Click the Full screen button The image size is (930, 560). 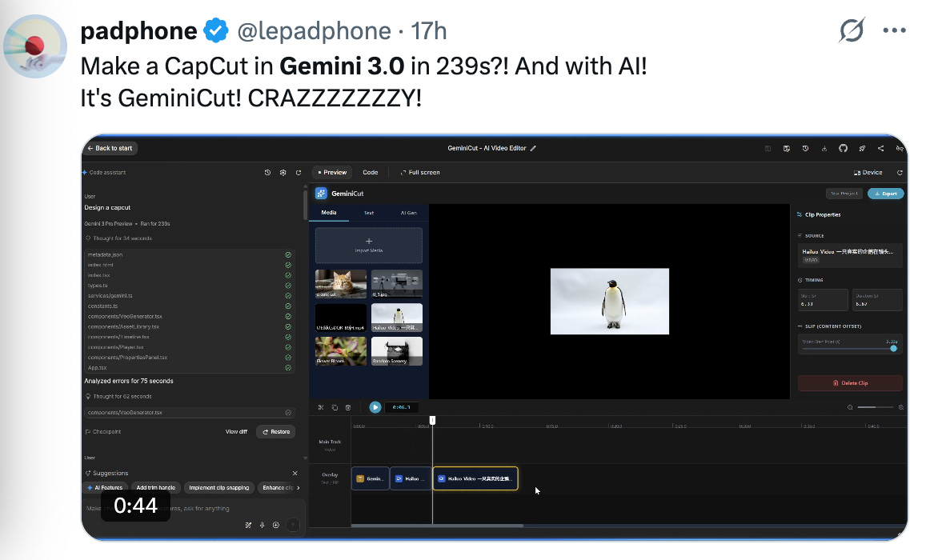tap(420, 173)
